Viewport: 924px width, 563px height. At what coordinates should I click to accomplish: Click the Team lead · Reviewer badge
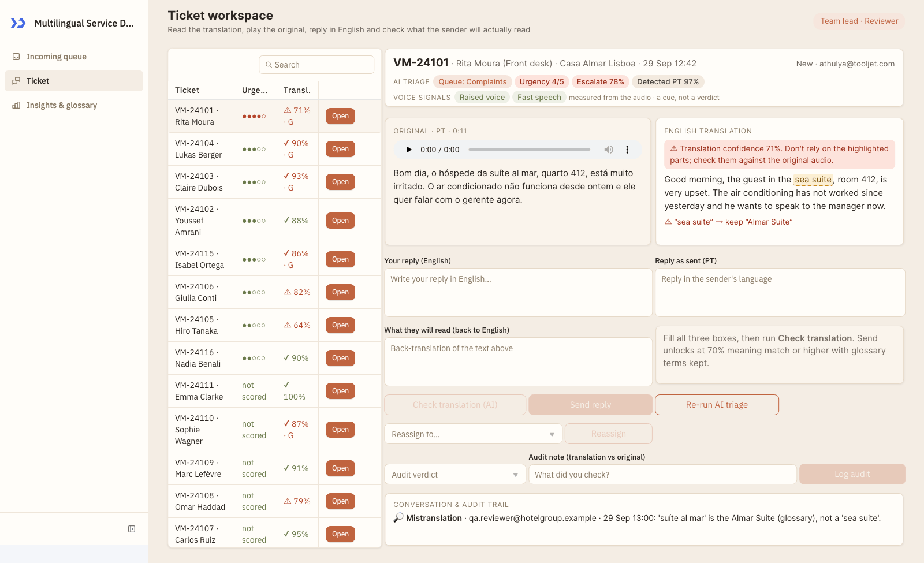point(859,21)
